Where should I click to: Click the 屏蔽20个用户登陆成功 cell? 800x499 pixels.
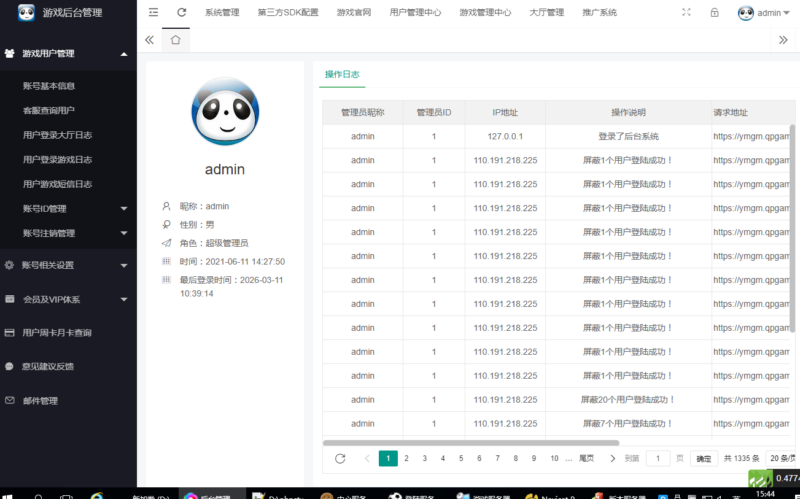628,400
